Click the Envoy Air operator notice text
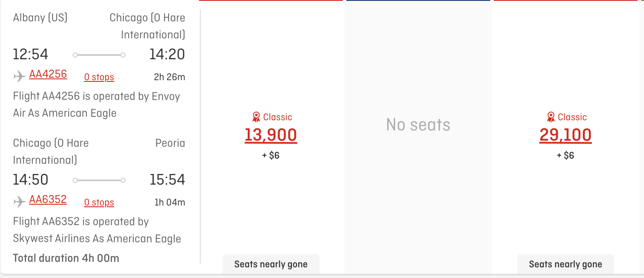This screenshot has height=278, width=644. pyautogui.click(x=97, y=104)
